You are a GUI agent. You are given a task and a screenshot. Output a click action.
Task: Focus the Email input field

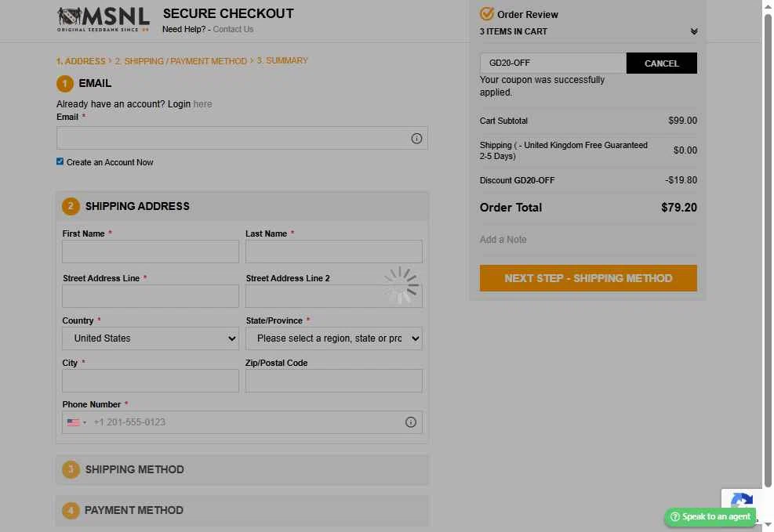click(242, 138)
